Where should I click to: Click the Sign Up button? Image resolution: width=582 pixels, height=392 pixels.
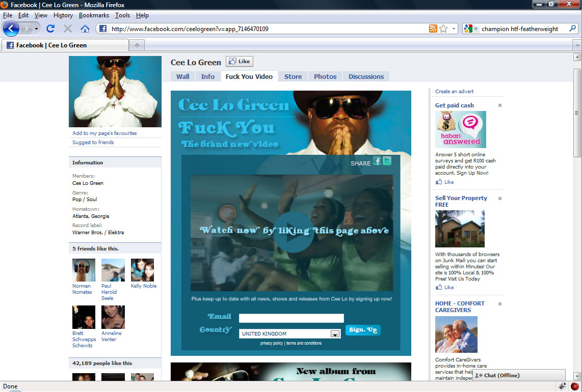(363, 330)
